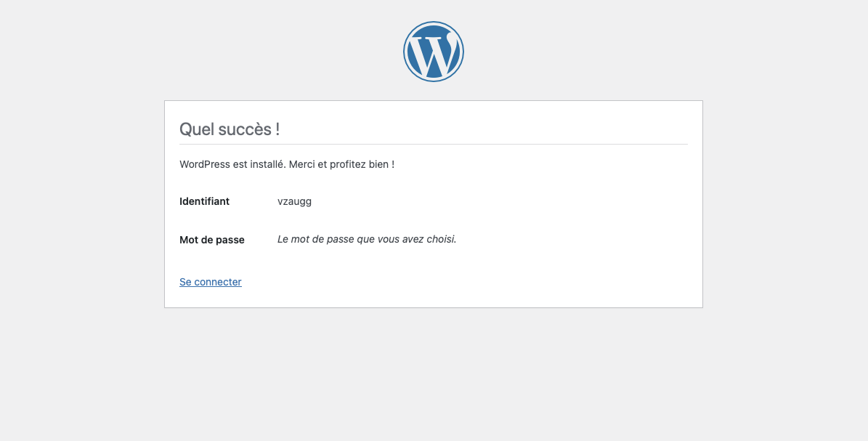Open the "Se connecter" login link

(x=211, y=282)
